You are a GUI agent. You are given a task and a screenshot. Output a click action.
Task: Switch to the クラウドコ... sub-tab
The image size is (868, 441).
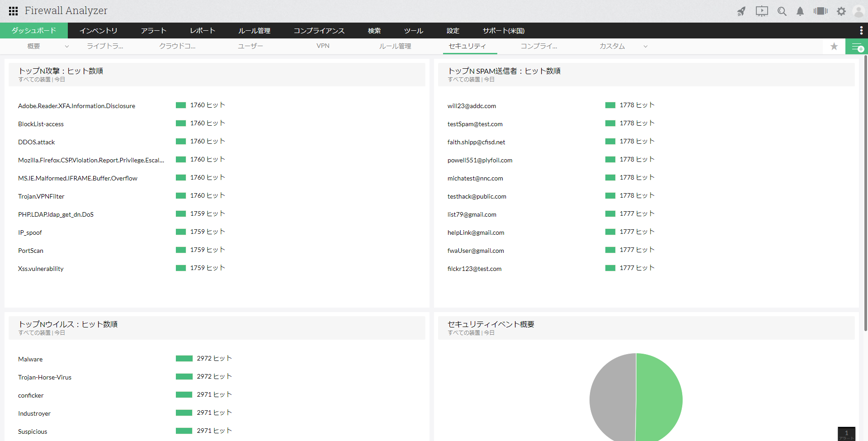(177, 46)
